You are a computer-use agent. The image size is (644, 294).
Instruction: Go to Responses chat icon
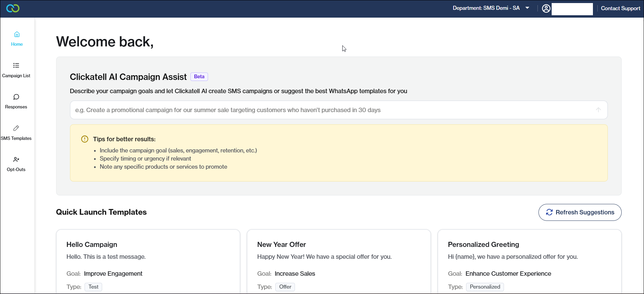pos(16,97)
